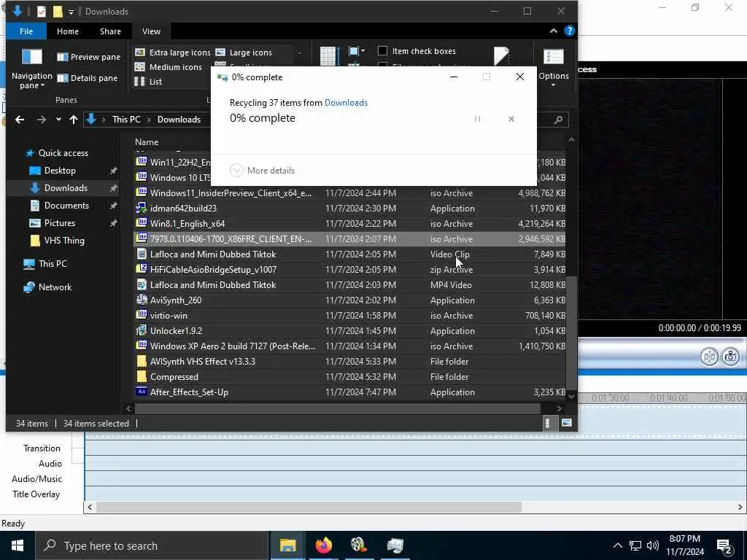Choose Medium icons layout

[x=169, y=67]
